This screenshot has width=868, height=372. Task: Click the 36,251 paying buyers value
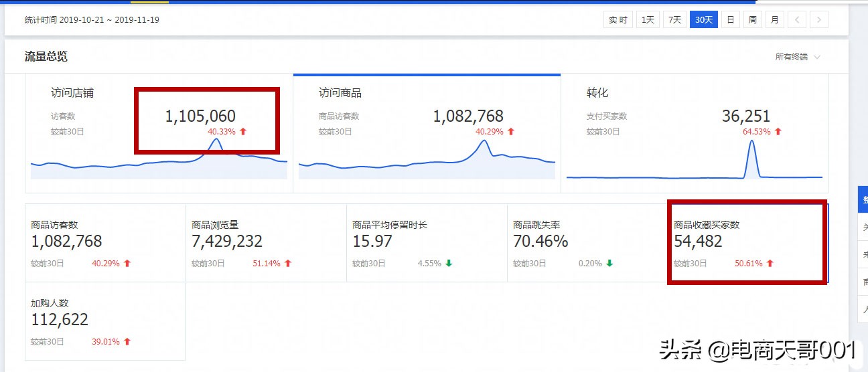pos(746,116)
